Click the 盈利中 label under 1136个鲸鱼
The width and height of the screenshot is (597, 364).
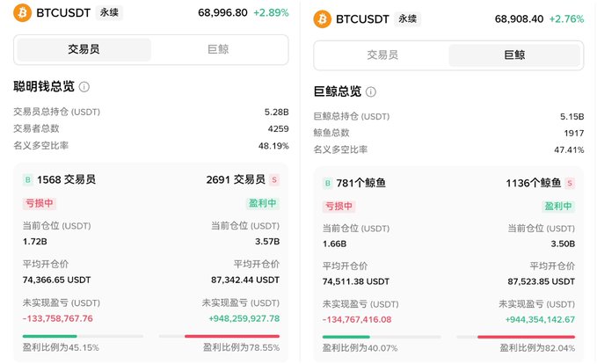(559, 207)
